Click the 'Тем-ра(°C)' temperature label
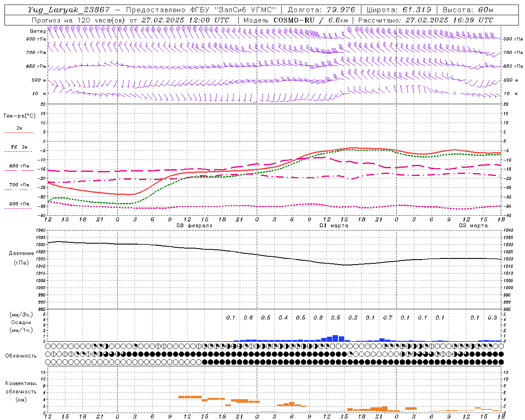This screenshot has width=525, height=420. coord(19,116)
